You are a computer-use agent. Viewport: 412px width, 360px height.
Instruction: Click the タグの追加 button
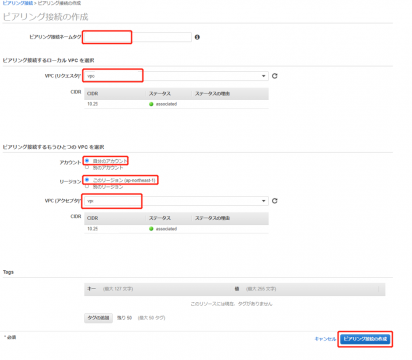click(x=98, y=318)
